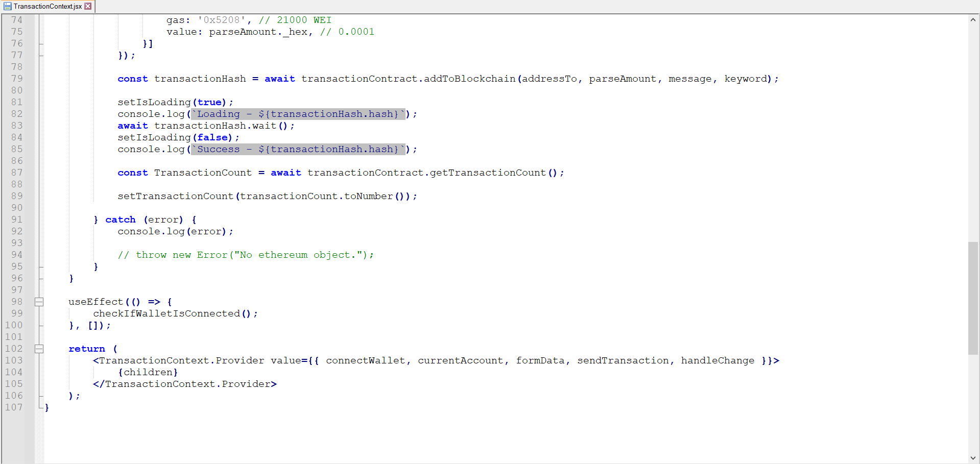Click the commented 'throw new Error' line
This screenshot has width=980, height=464.
click(x=246, y=255)
